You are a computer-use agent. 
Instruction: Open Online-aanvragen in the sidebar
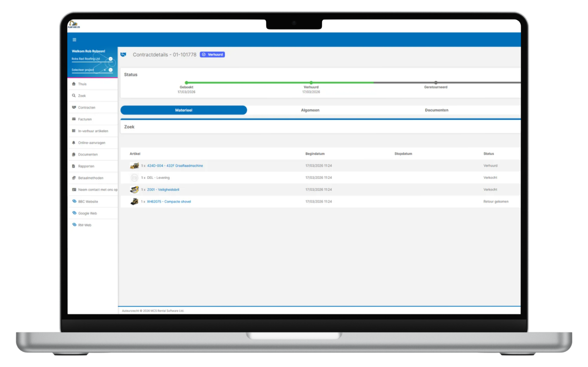(92, 142)
